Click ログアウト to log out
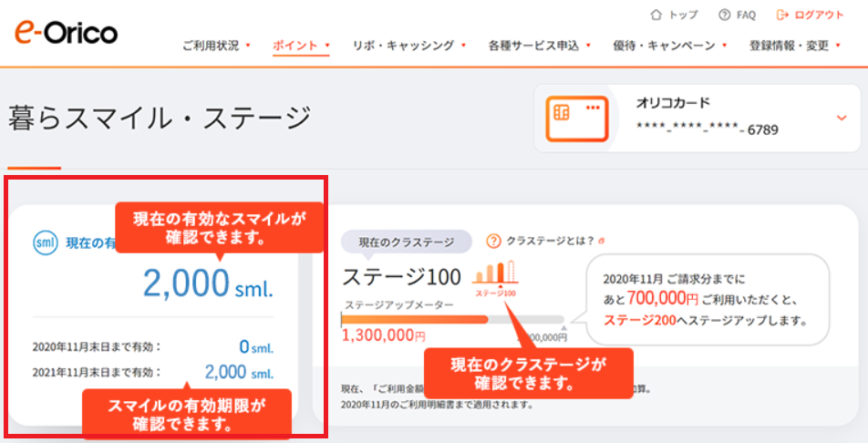The width and height of the screenshot is (868, 443). coord(819,15)
